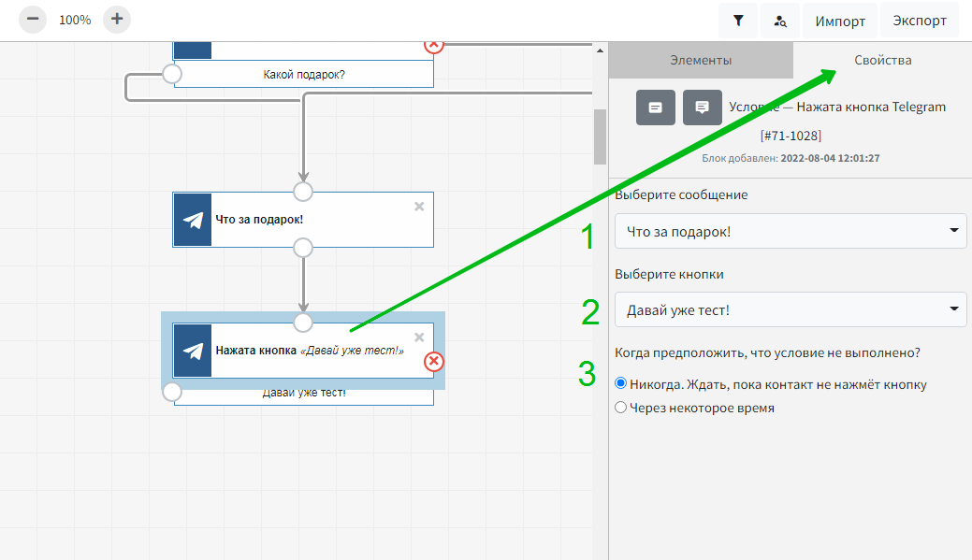Open the 'Выберите сообщение' dropdown
The image size is (972, 560).
(x=791, y=230)
